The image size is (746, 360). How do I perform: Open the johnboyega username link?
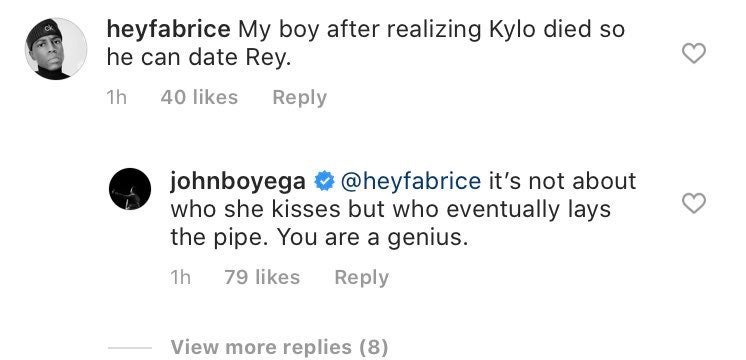coord(238,181)
